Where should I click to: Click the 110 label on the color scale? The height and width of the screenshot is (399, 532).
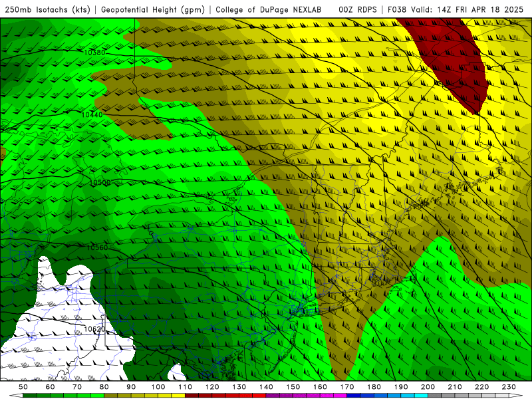(x=186, y=387)
